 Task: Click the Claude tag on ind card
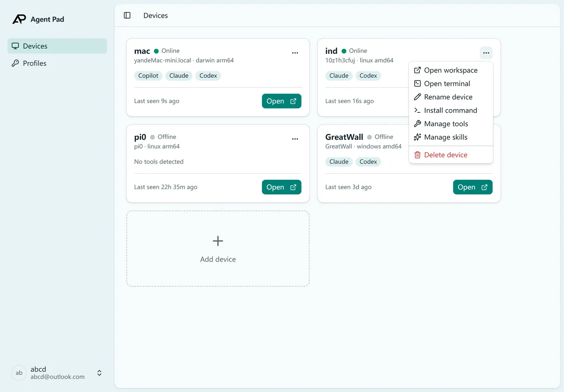tap(339, 76)
